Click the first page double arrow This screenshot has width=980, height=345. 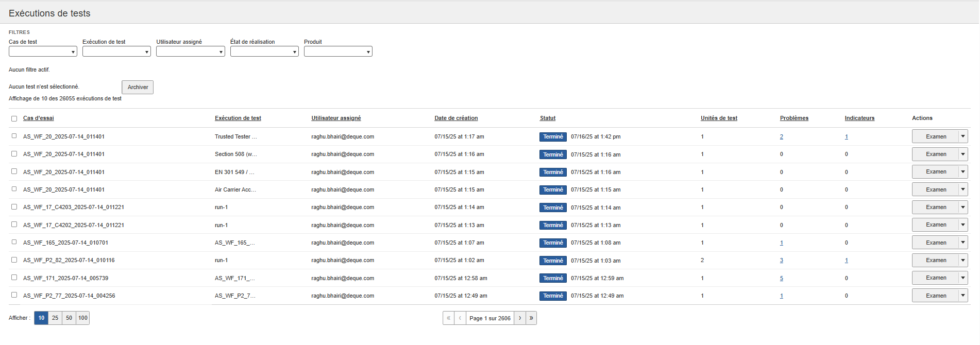tap(448, 318)
